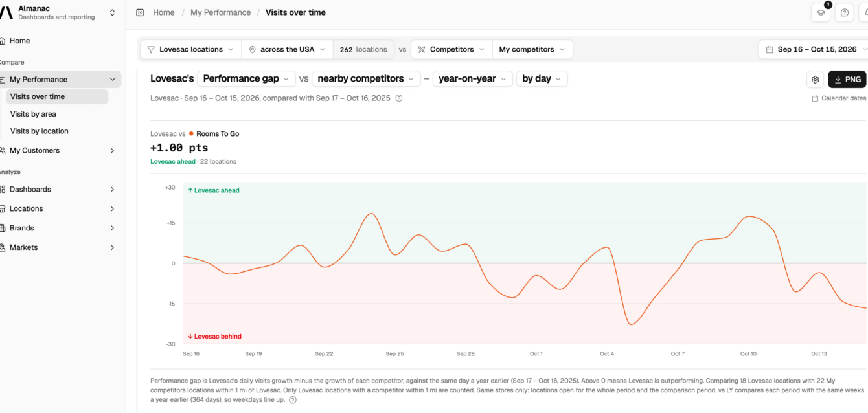Open the notifications bell icon
This screenshot has height=413, width=868.
click(x=864, y=12)
